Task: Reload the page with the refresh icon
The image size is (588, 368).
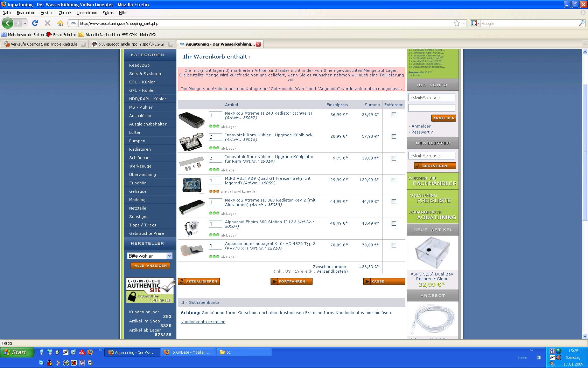Action: point(35,23)
